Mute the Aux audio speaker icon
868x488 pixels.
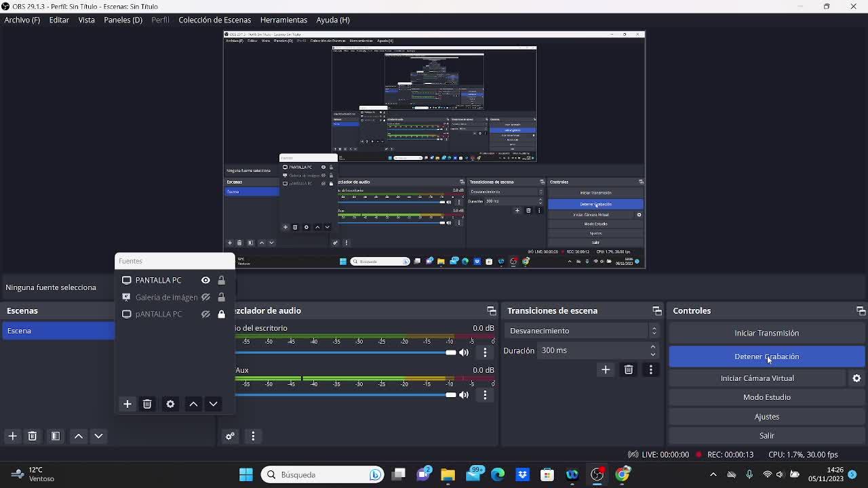click(x=464, y=394)
